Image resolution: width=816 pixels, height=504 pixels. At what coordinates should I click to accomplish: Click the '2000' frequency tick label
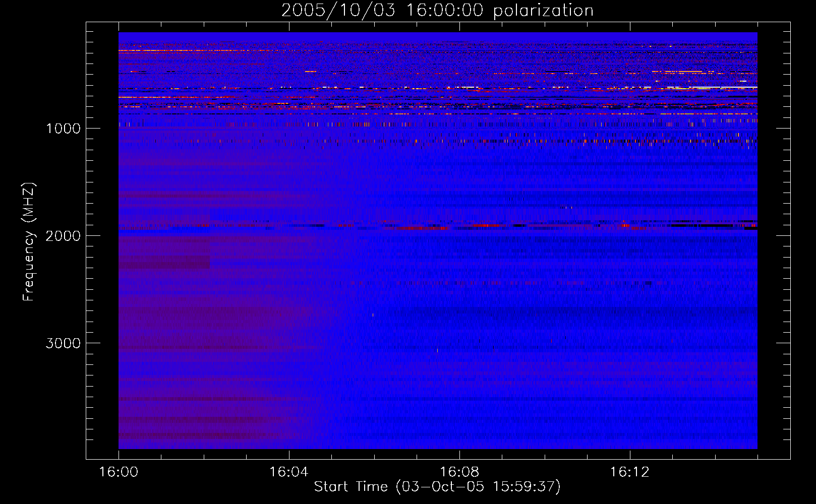63,236
